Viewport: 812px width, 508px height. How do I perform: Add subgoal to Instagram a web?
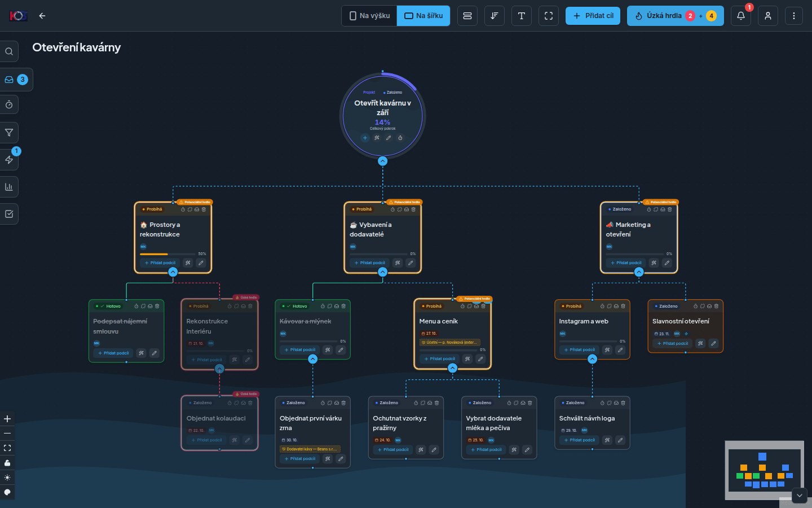tap(579, 350)
